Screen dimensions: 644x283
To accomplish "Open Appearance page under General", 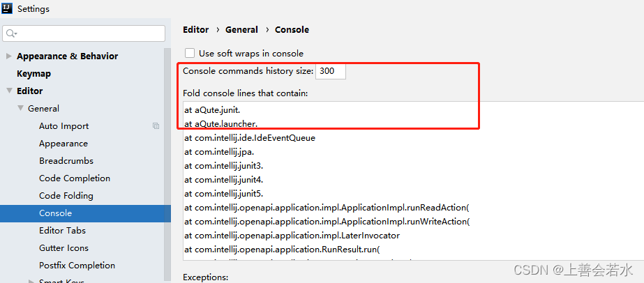I will (63, 144).
